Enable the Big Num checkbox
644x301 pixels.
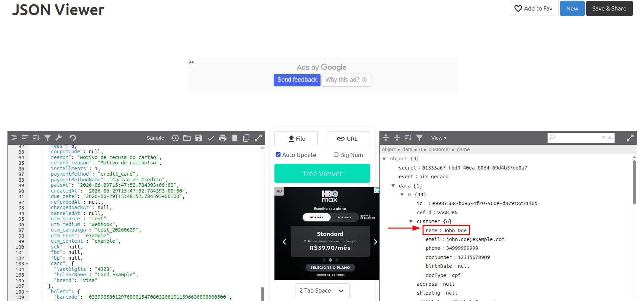click(336, 155)
